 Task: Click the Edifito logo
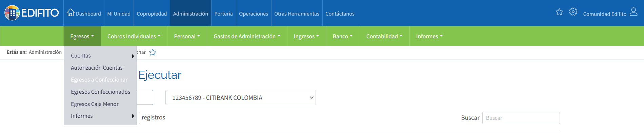point(32,13)
